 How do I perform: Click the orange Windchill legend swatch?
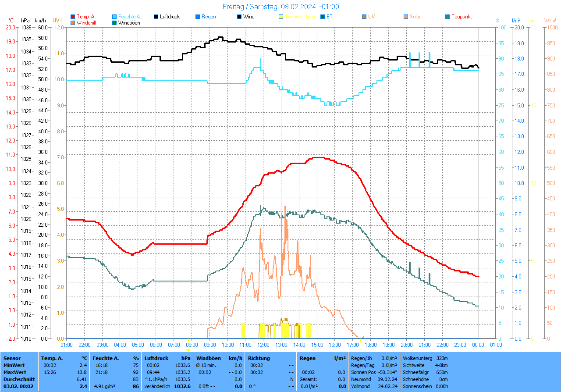click(73, 22)
